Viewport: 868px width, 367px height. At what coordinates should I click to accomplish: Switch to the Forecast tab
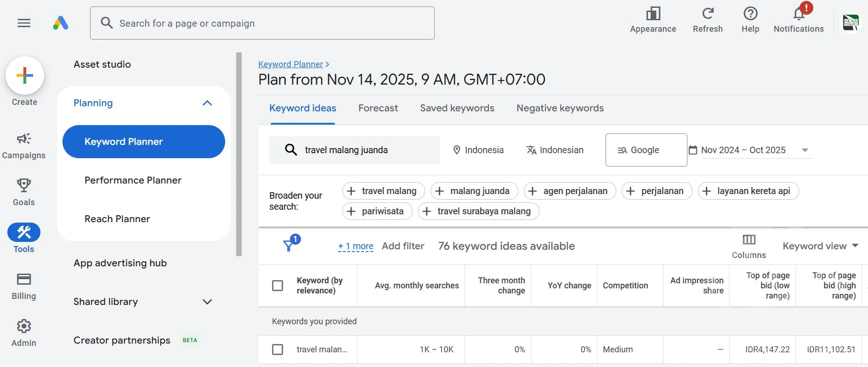pyautogui.click(x=378, y=108)
